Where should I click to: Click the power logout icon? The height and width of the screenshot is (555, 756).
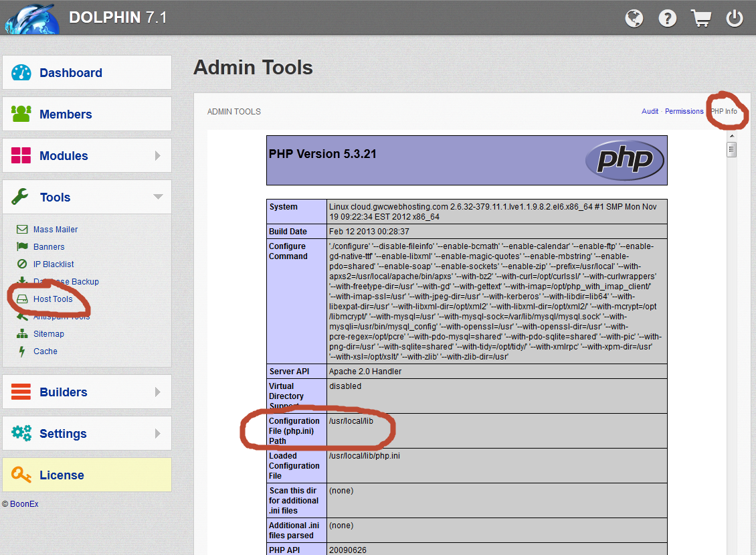point(735,18)
